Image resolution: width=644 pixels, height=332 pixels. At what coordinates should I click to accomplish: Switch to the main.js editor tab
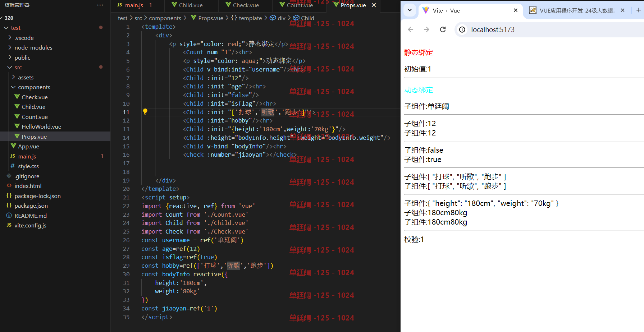pos(137,5)
